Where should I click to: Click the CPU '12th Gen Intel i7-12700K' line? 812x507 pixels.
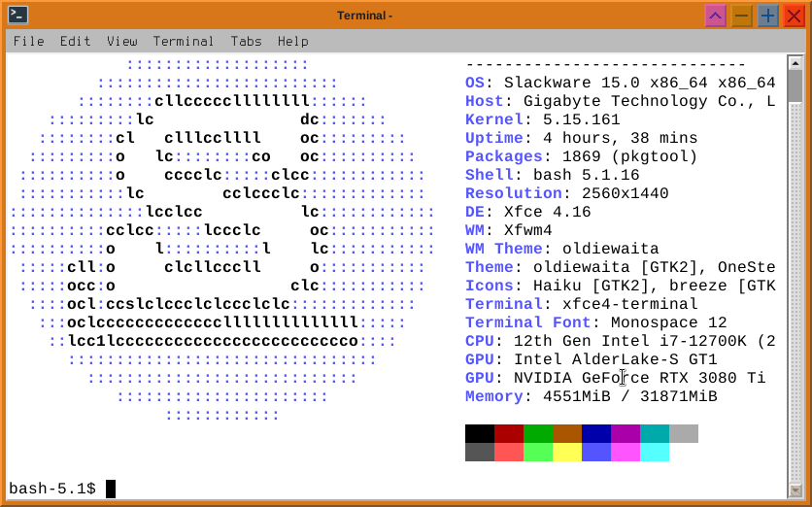(620, 341)
